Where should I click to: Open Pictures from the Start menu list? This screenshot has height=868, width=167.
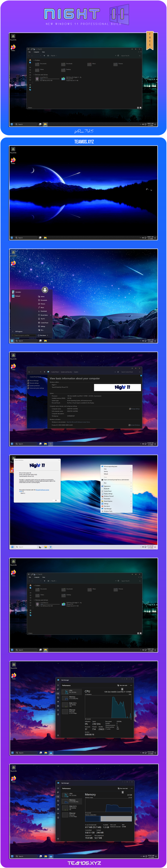[42, 304]
